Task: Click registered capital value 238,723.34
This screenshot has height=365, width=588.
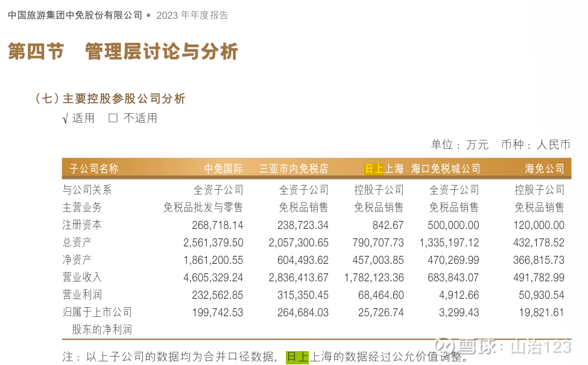Action: (x=303, y=225)
